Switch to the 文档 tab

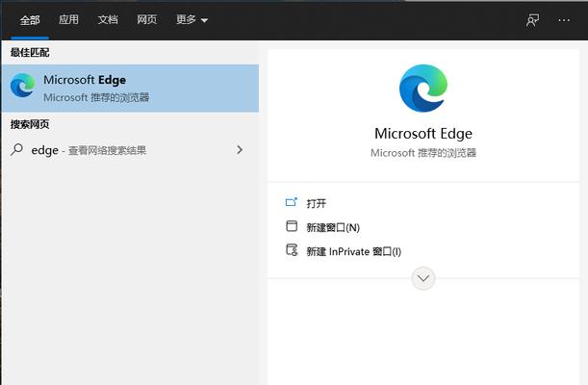coord(108,19)
